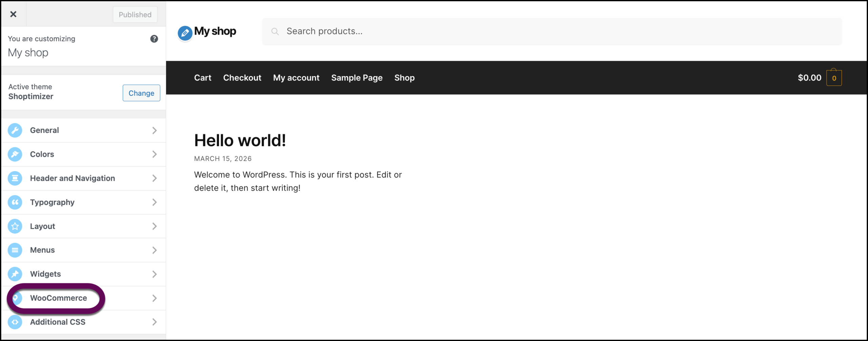Click the Colors section icon
The height and width of the screenshot is (341, 868).
click(x=15, y=154)
